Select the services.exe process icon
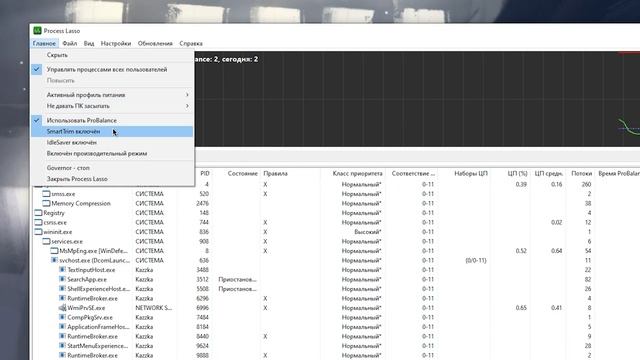640x360 pixels. (x=46, y=241)
